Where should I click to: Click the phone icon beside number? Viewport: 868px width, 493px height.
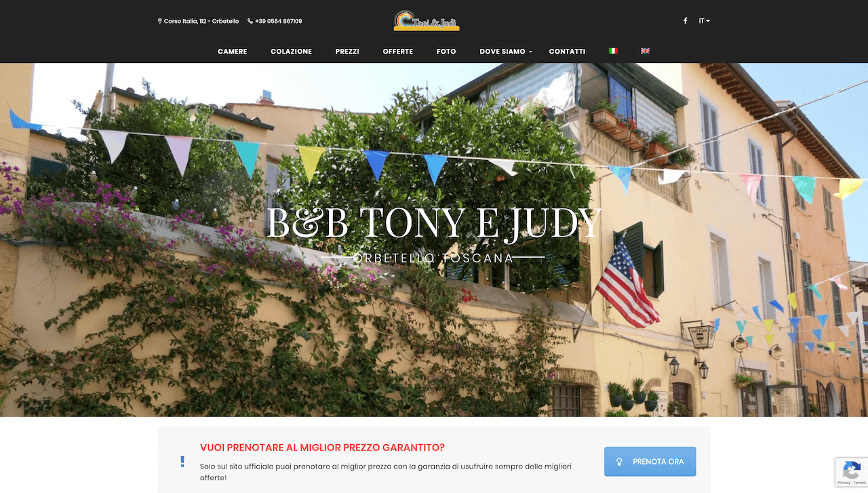250,21
